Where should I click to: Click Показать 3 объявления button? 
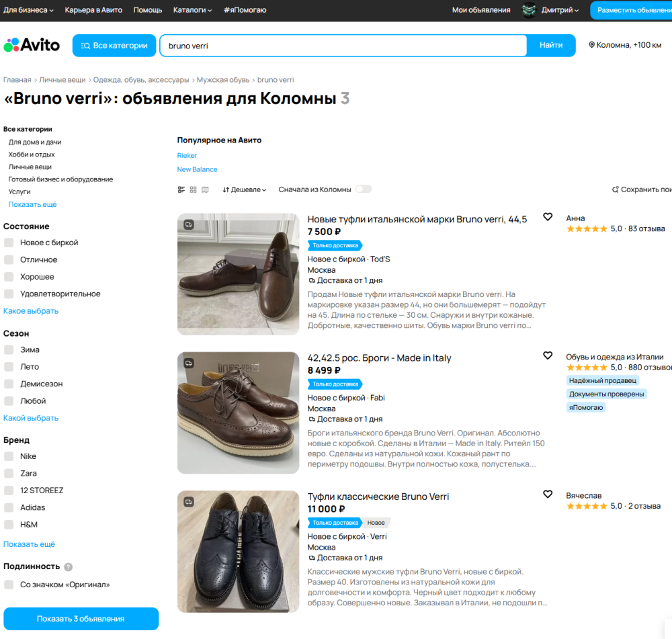tap(81, 619)
